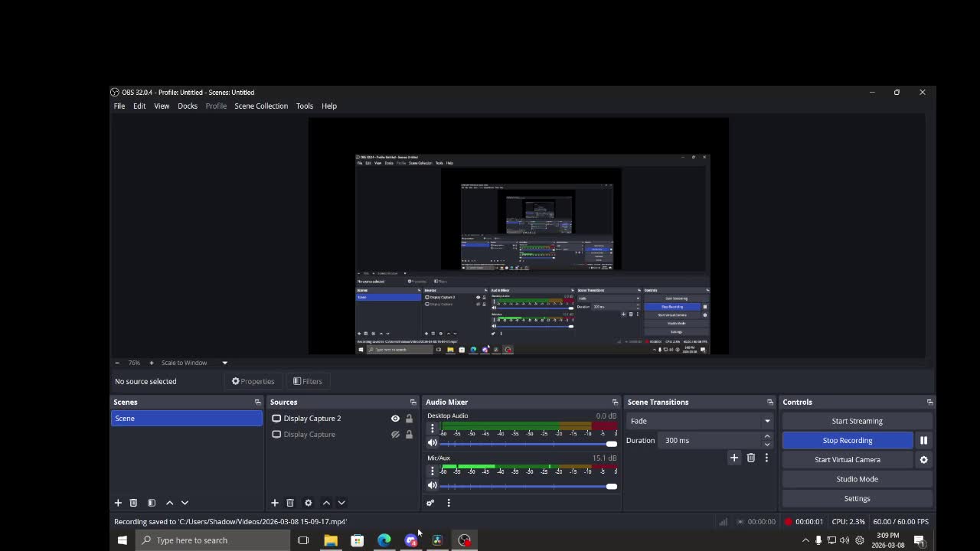980x551 pixels.
Task: Remove selected source using trash icon
Action: point(290,503)
